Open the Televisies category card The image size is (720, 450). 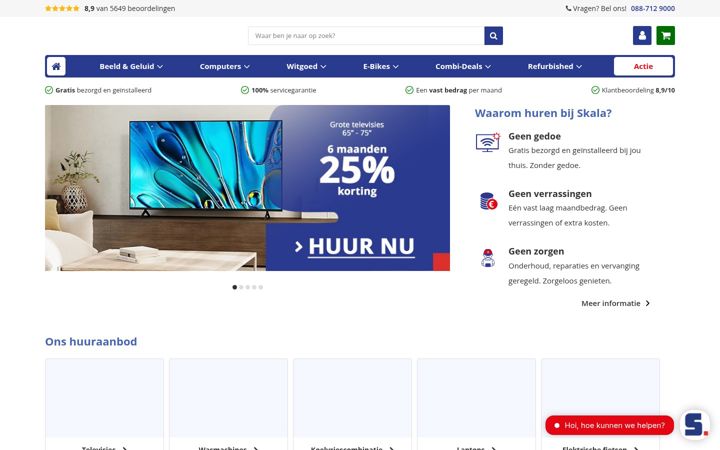tap(104, 404)
